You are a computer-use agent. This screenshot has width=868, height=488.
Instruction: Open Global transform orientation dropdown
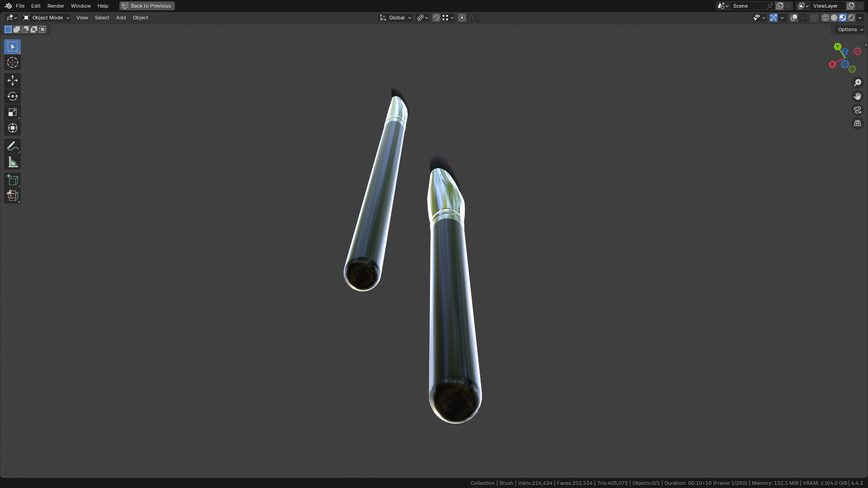coord(396,18)
